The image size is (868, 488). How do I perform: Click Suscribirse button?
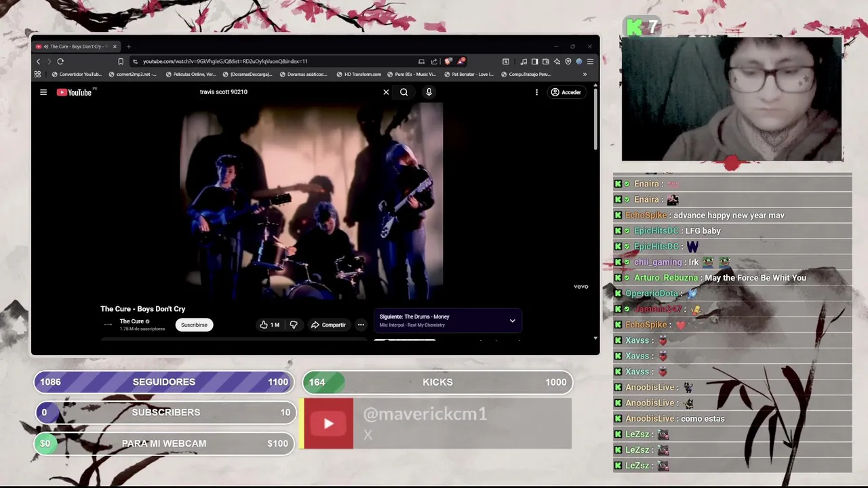click(194, 325)
